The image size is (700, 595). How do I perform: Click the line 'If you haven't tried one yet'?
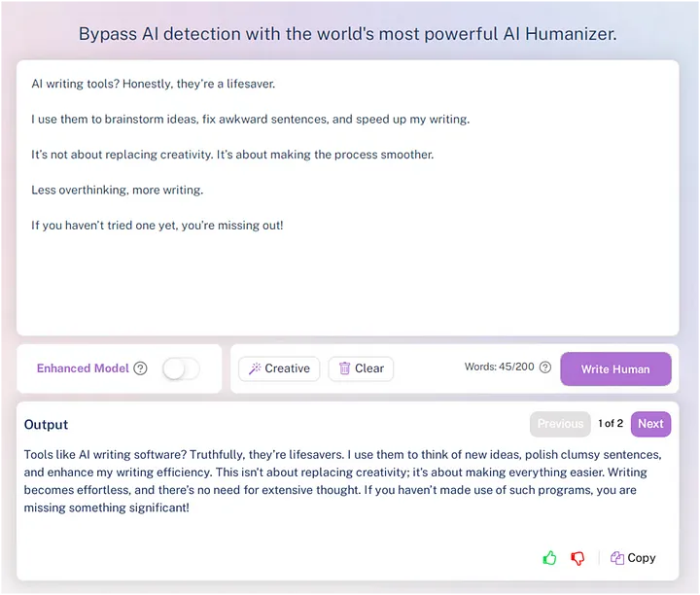[157, 226]
